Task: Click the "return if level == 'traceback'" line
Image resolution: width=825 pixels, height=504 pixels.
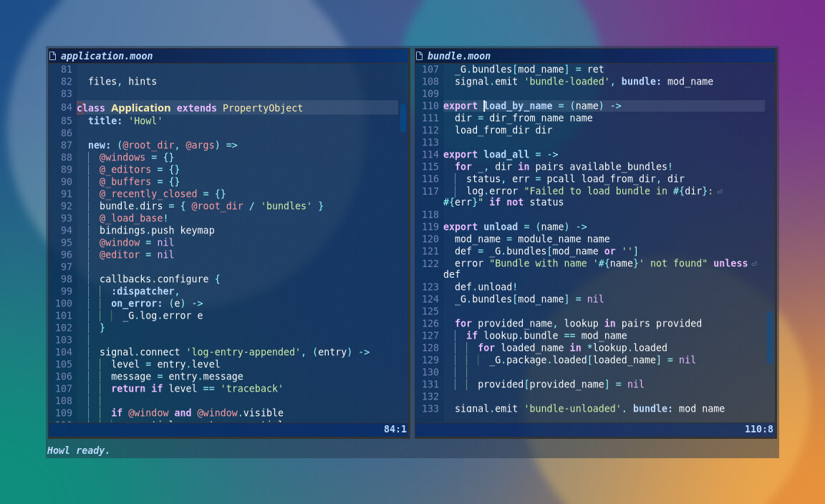Action: coord(198,388)
